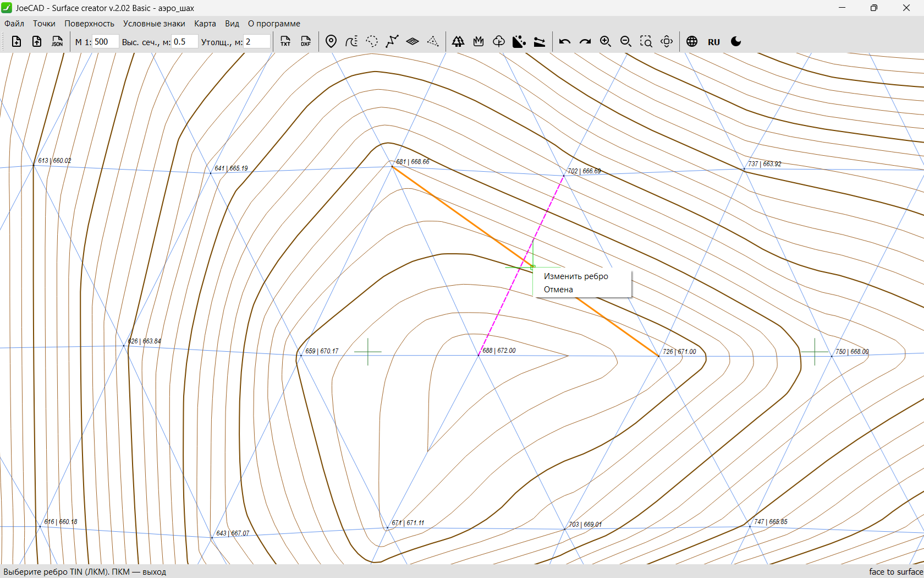Expand the Условные знаки menu
The height and width of the screenshot is (578, 924).
tap(154, 24)
